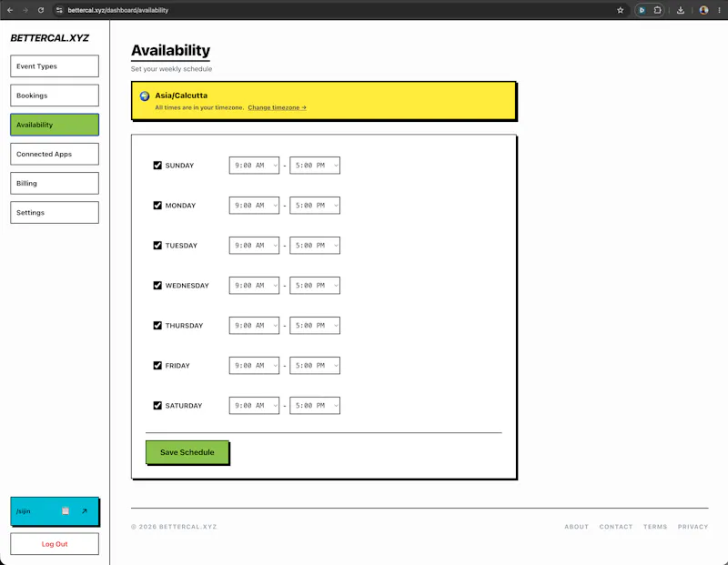Screen dimensions: 728x565
Task: Open Connected Apps in the sidebar
Action: (55, 154)
